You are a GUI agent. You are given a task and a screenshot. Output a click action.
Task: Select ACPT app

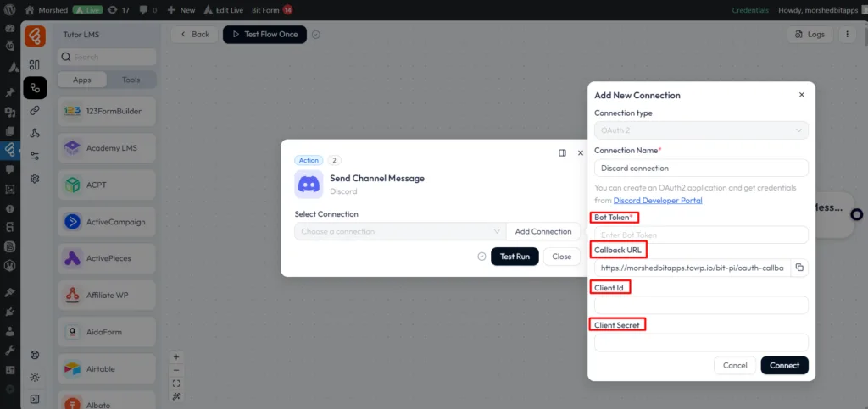[x=107, y=185]
